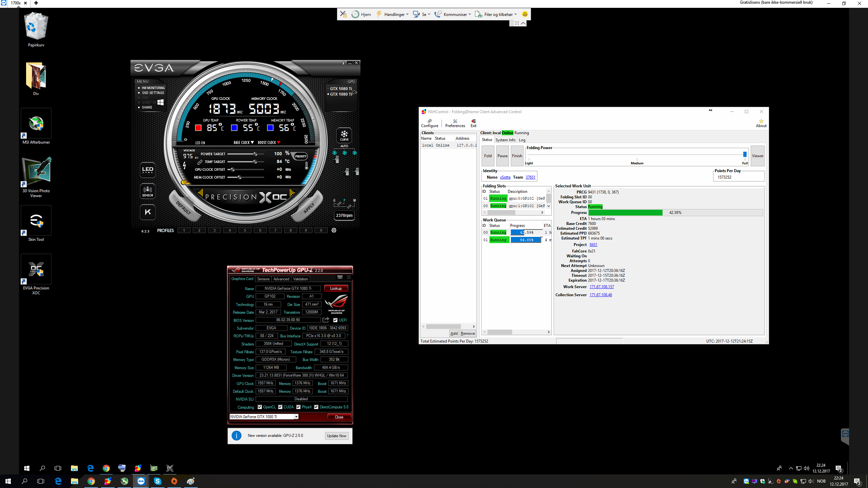This screenshot has height=488, width=868.
Task: Adjust the Folding Power slider
Action: tap(745, 155)
